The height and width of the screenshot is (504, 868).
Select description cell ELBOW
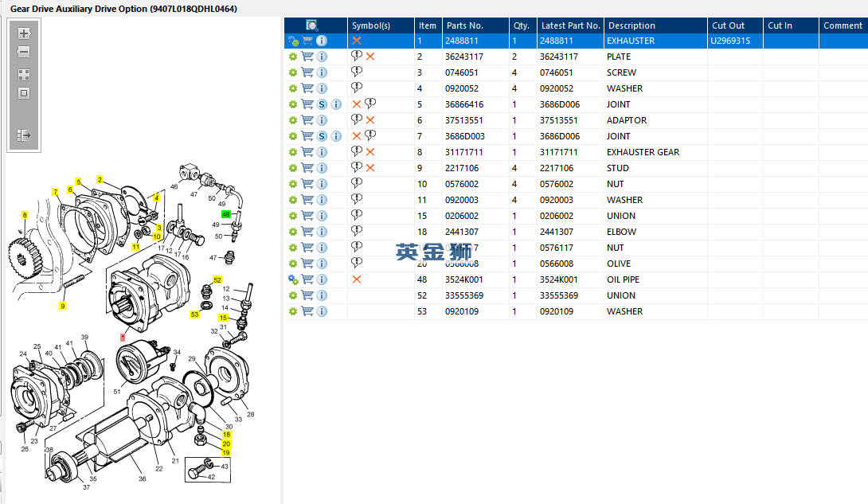tap(621, 232)
